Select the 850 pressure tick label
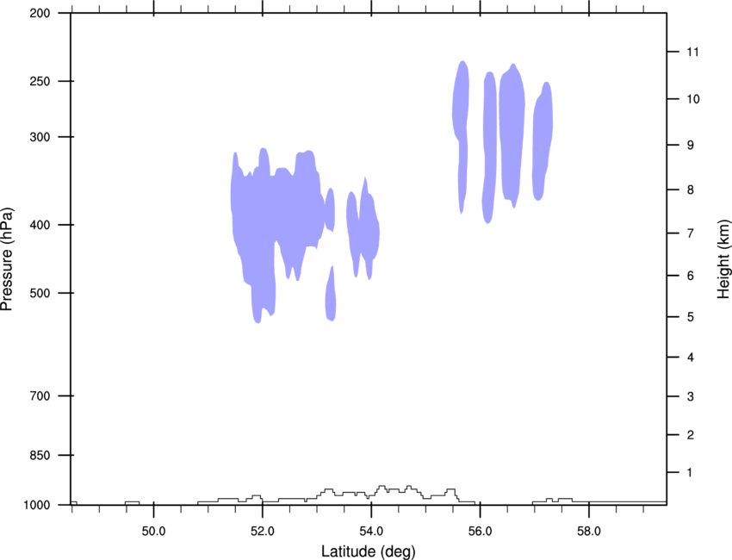The height and width of the screenshot is (560, 732). (x=40, y=455)
